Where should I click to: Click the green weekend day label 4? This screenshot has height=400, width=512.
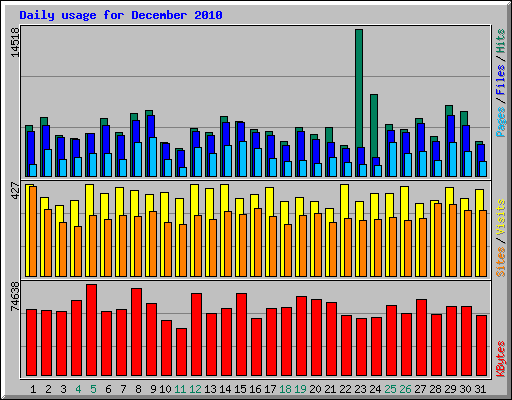click(x=78, y=389)
